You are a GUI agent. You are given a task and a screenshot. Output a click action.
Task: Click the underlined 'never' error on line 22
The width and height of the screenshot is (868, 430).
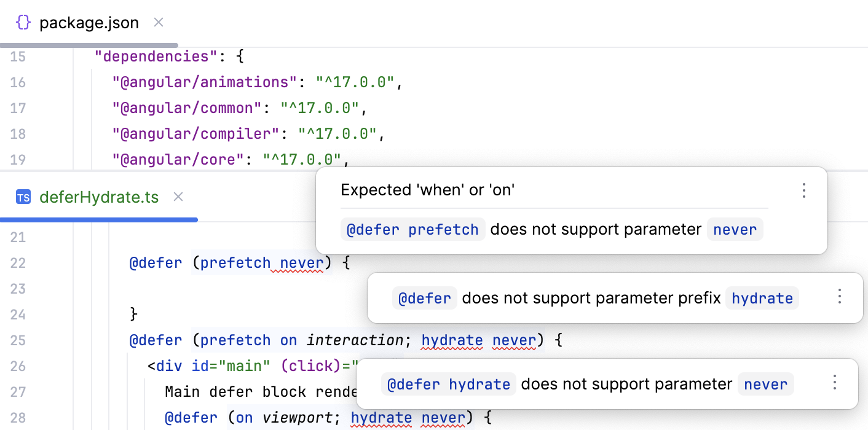click(x=300, y=262)
